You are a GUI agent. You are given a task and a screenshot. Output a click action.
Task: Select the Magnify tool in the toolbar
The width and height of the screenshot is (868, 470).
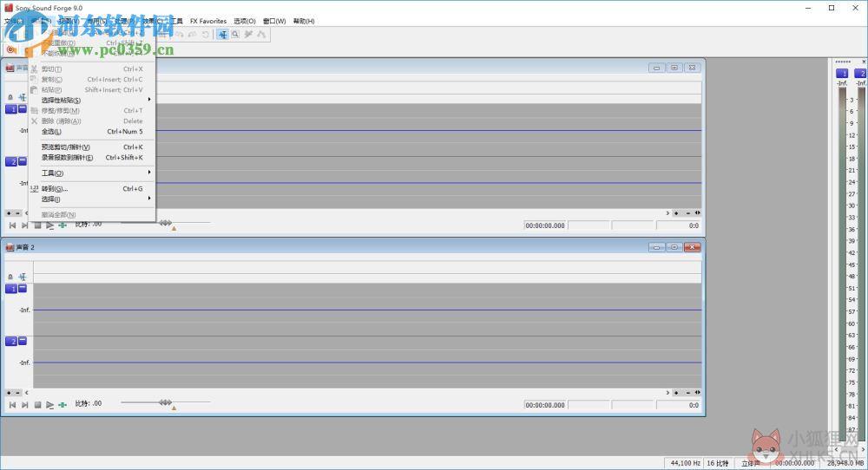[x=235, y=35]
